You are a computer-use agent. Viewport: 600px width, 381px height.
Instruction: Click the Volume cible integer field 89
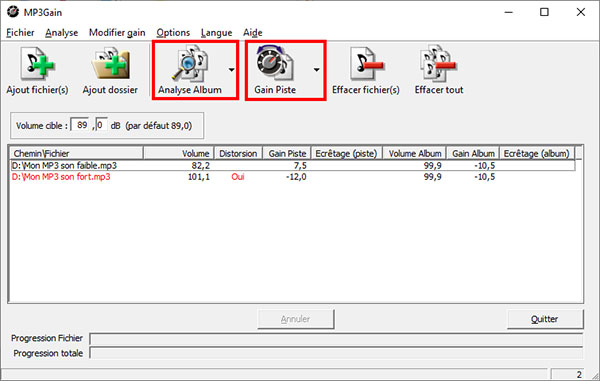[x=81, y=125]
